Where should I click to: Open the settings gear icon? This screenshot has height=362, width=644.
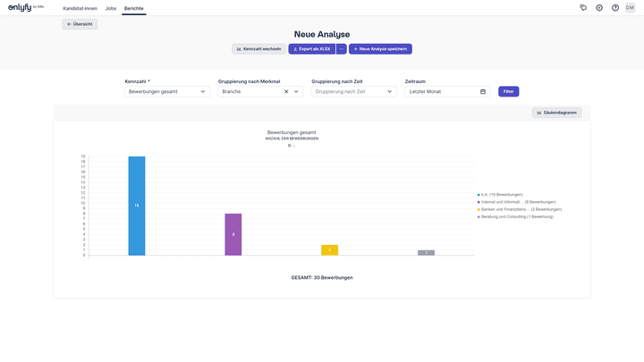599,7
